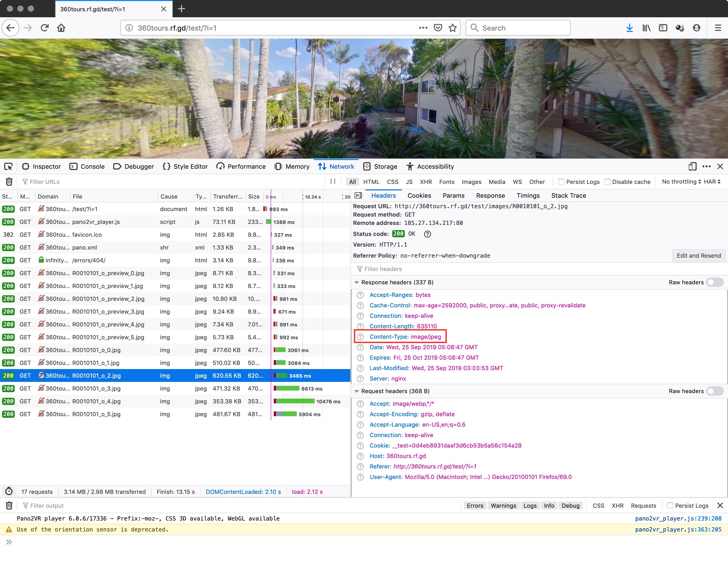
Task: Click the Filter headers field
Action: 539,269
